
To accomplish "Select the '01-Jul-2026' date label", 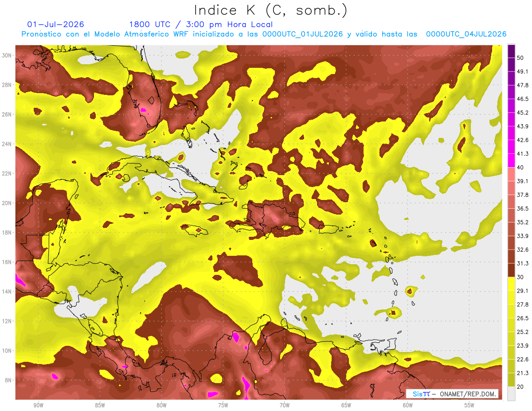I will tap(55, 24).
